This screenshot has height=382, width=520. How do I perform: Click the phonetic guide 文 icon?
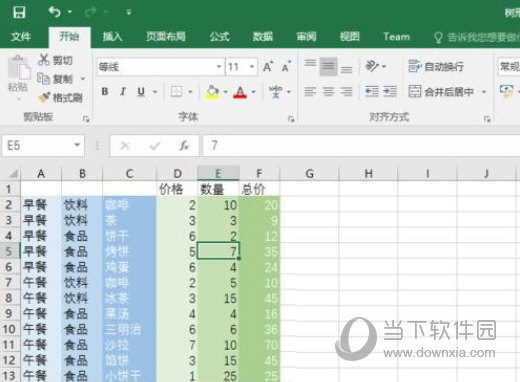275,91
